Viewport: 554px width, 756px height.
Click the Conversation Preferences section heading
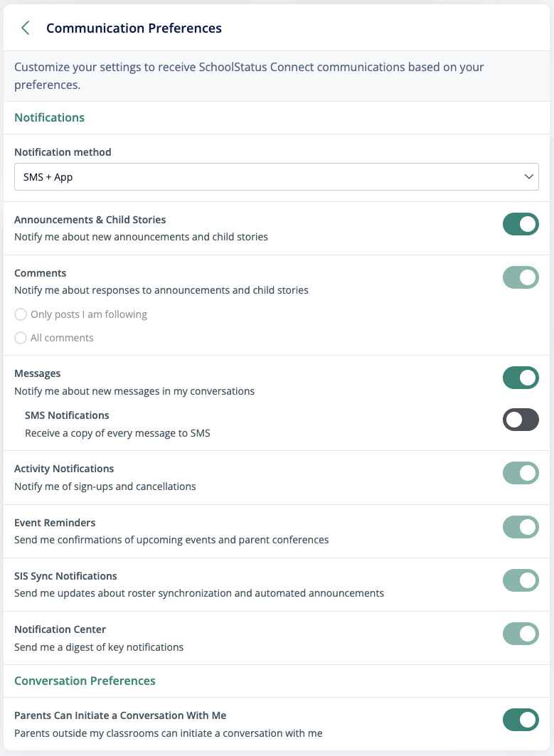(x=85, y=681)
